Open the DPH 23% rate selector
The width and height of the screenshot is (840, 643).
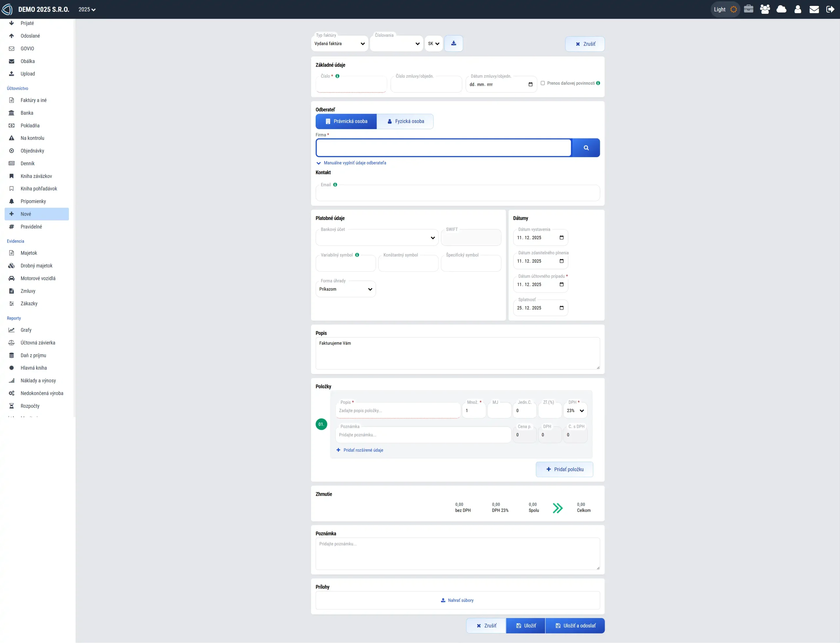point(575,411)
